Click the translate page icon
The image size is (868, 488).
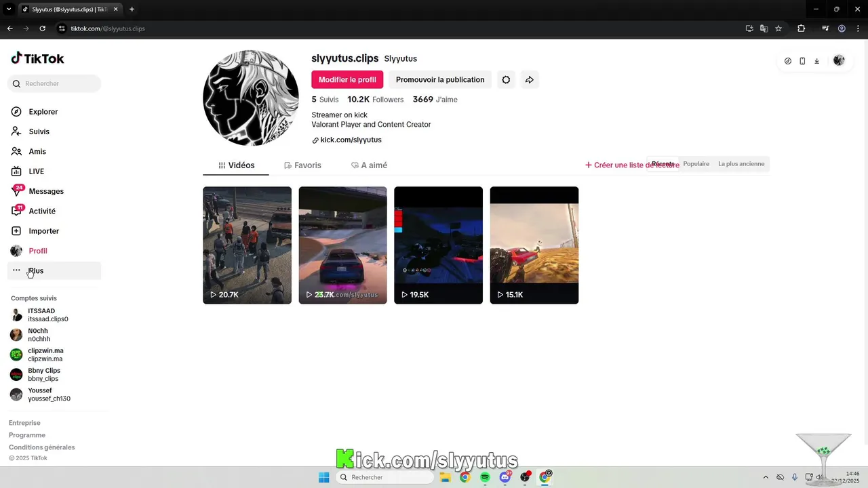point(764,28)
